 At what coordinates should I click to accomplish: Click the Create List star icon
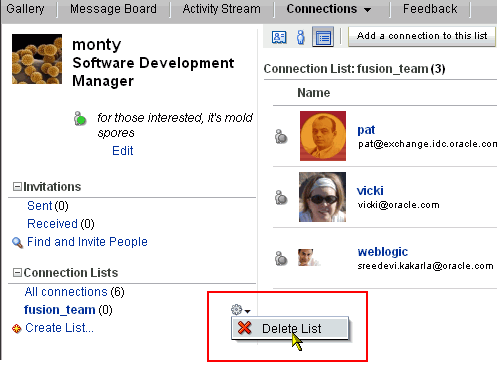tap(16, 329)
